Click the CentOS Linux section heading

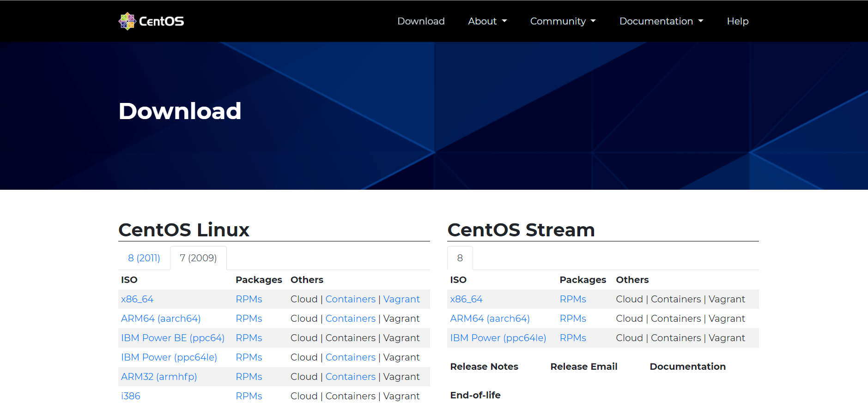(x=184, y=230)
